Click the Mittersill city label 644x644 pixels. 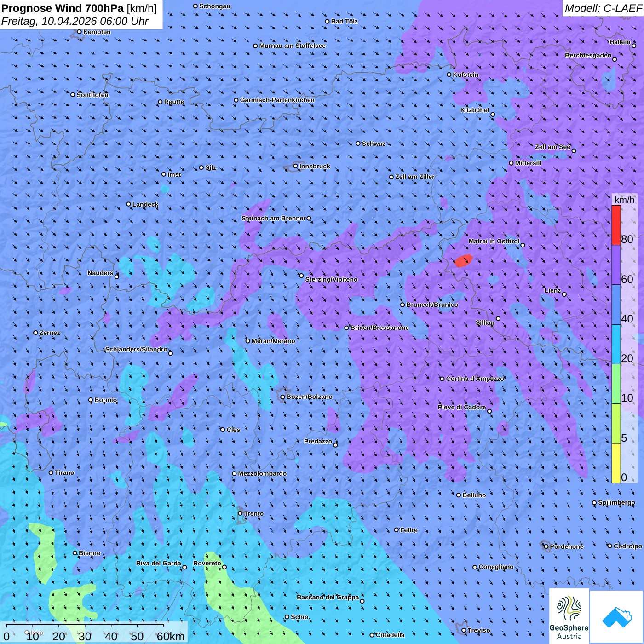(x=528, y=163)
